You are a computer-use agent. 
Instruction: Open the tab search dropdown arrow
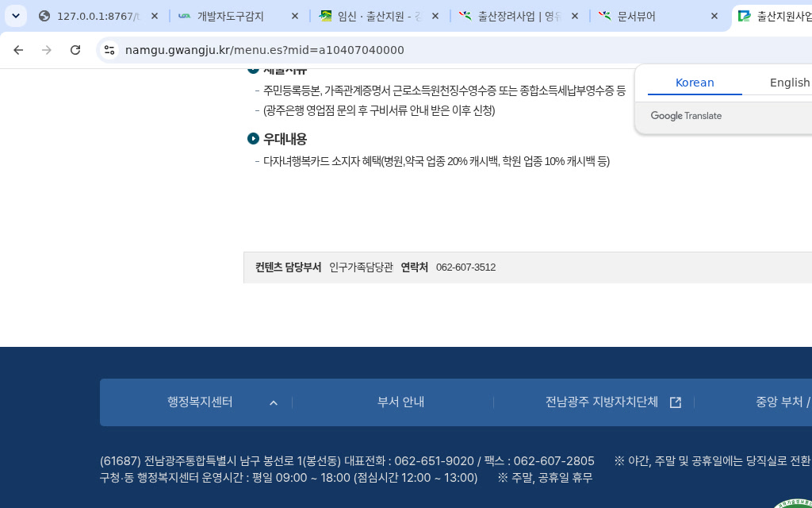16,16
